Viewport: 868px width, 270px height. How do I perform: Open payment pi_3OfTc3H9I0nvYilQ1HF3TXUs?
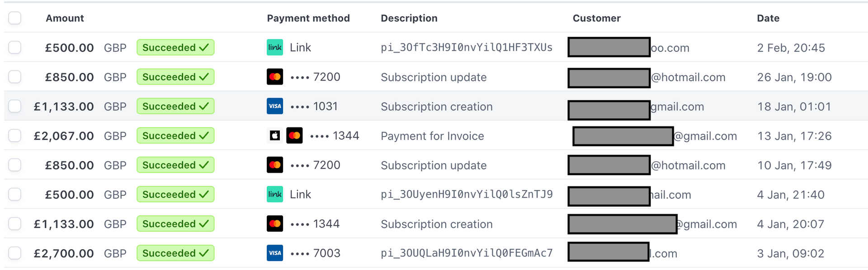pyautogui.click(x=467, y=47)
